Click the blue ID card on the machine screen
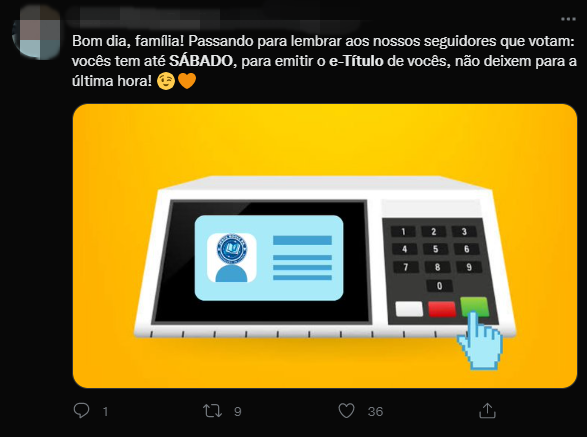 pos(269,258)
